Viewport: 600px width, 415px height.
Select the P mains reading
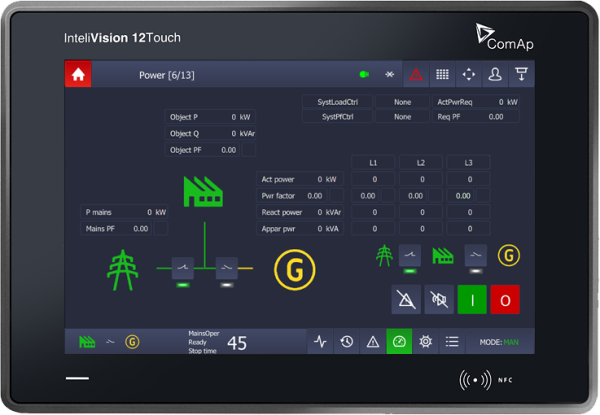(x=124, y=212)
